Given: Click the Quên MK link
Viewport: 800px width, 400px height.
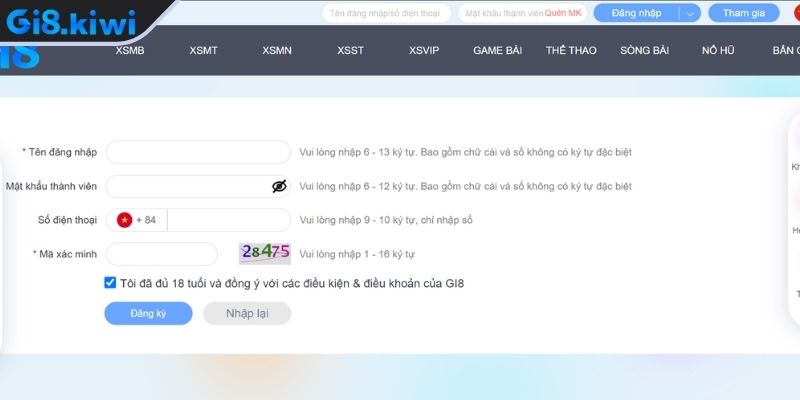Looking at the screenshot, I should click(x=563, y=13).
